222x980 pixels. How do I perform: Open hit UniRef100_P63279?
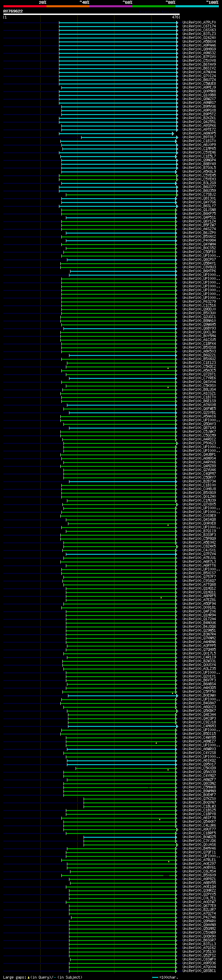pos(199,302)
